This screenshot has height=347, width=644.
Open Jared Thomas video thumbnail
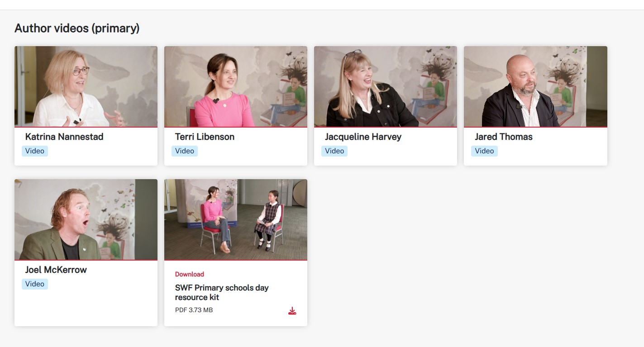click(535, 86)
